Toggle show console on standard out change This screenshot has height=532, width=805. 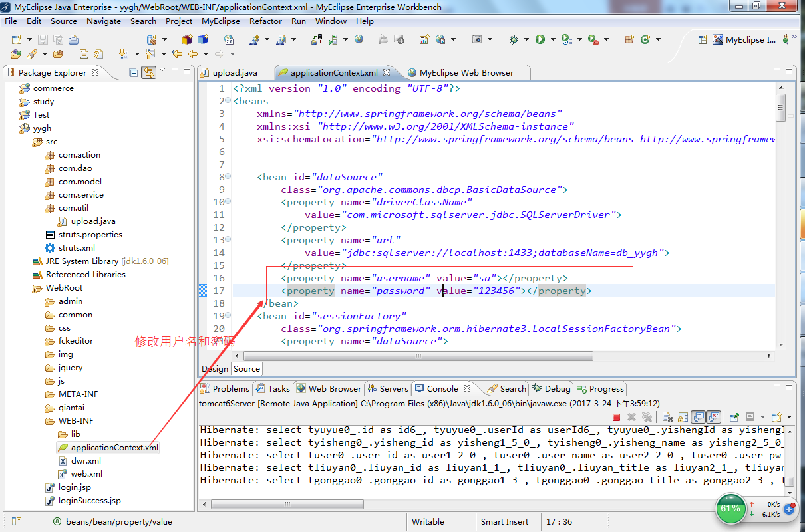pos(699,417)
